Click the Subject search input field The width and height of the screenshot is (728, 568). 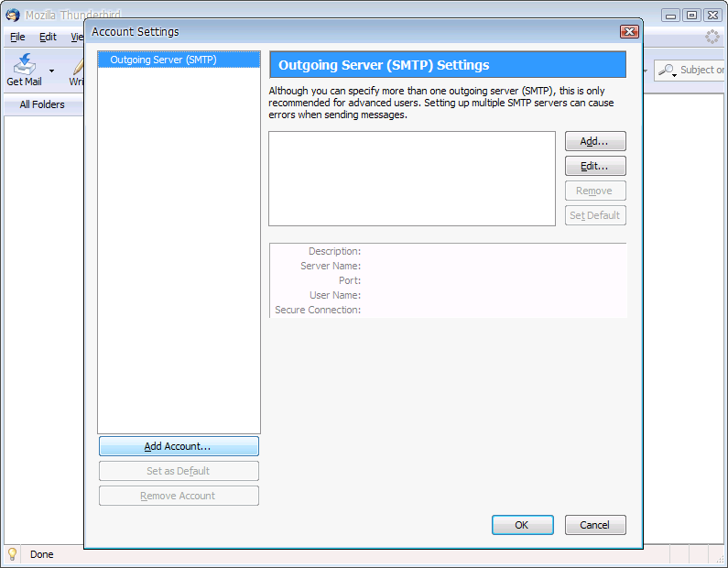point(702,71)
